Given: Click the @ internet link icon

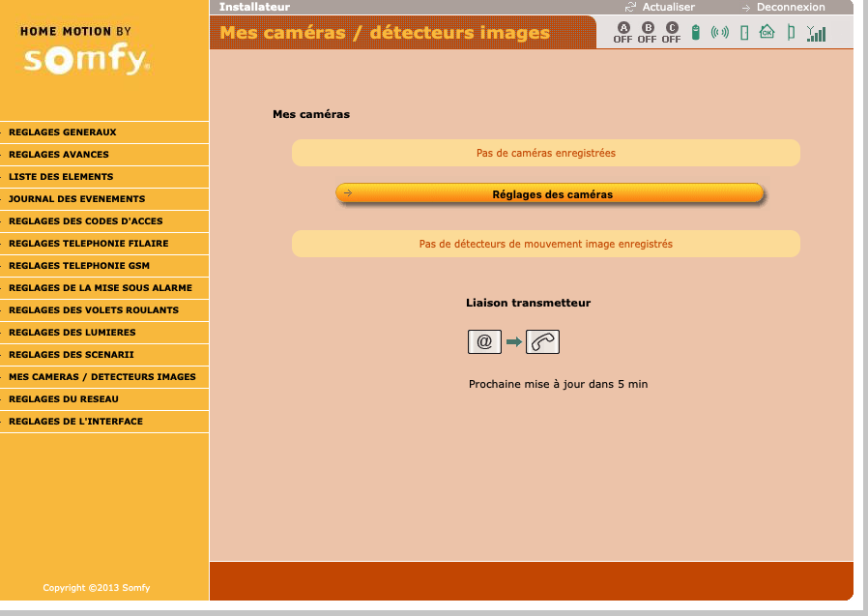Looking at the screenshot, I should (484, 341).
